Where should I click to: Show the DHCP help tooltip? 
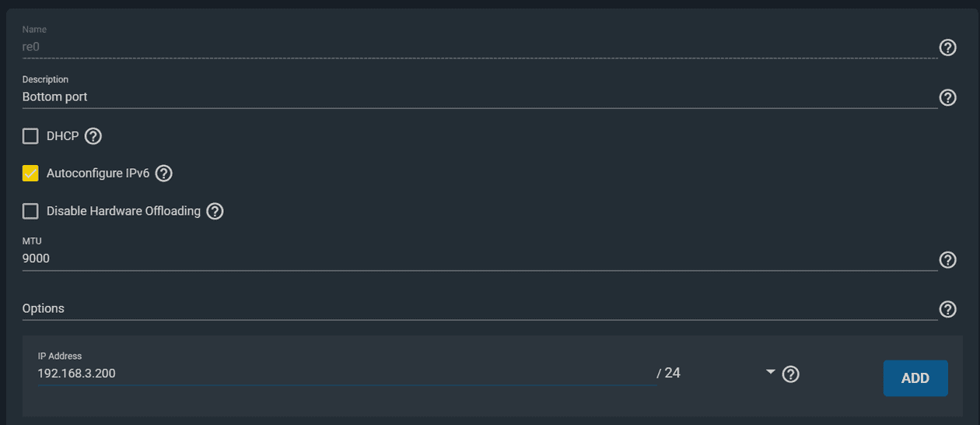[x=93, y=136]
